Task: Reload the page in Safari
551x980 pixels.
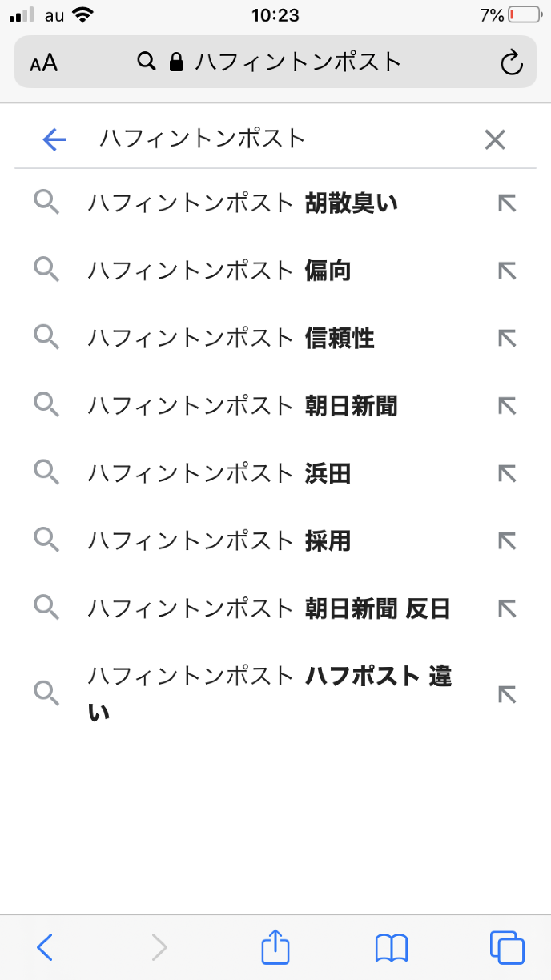Action: 511,62
